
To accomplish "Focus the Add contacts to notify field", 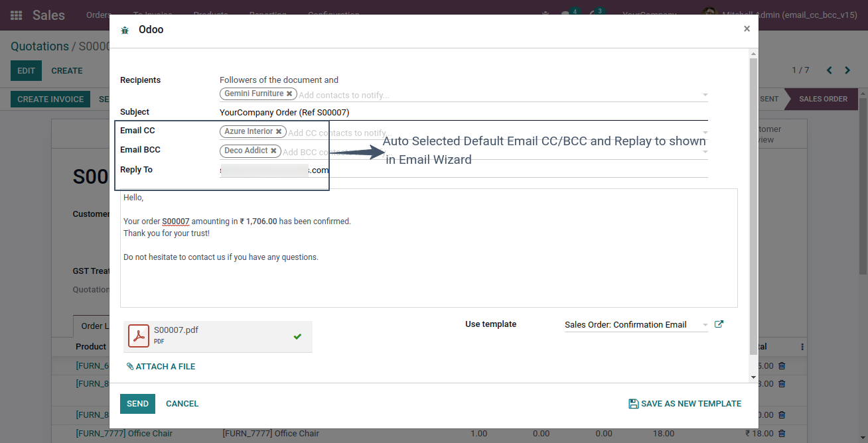I will [x=499, y=95].
